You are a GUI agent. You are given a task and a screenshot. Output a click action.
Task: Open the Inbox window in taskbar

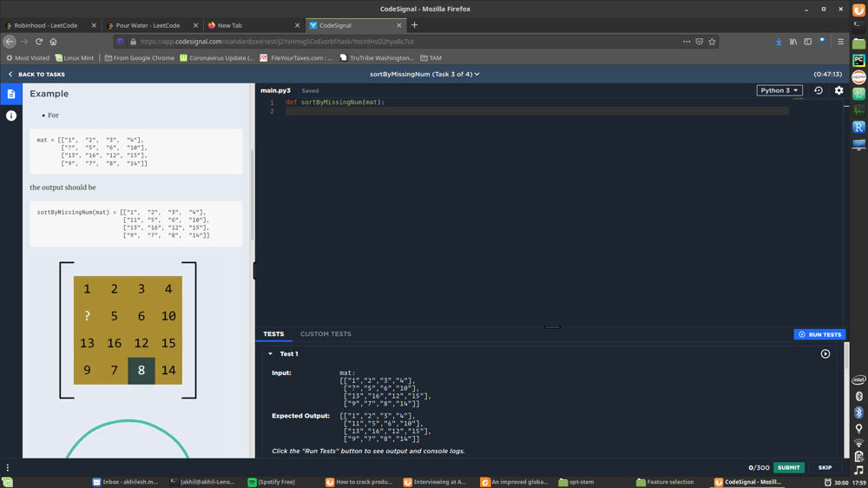pyautogui.click(x=126, y=482)
